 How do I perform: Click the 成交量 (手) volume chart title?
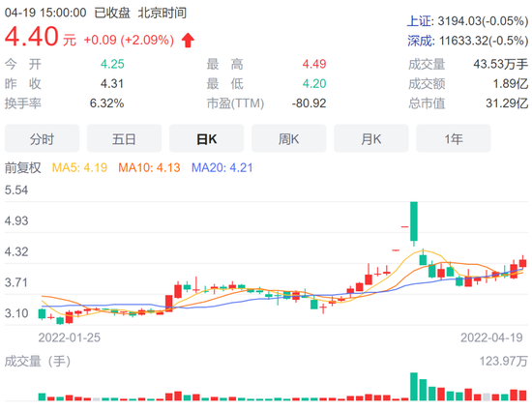tap(38, 361)
